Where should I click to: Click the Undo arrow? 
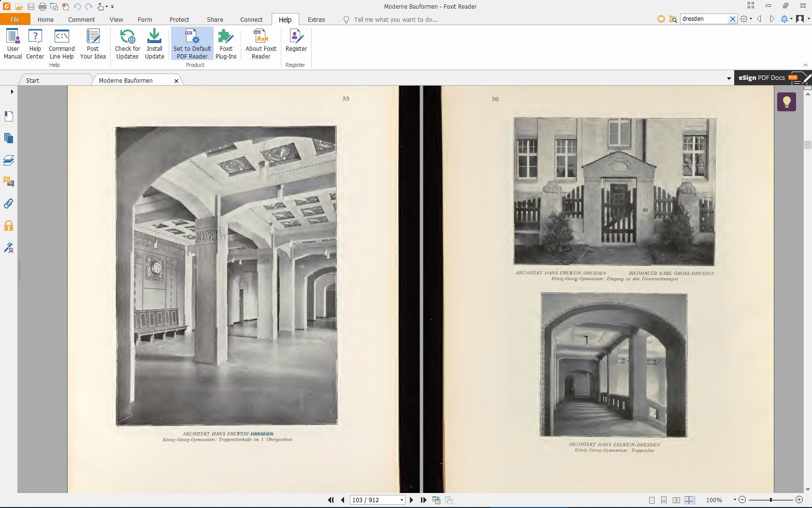[x=77, y=7]
